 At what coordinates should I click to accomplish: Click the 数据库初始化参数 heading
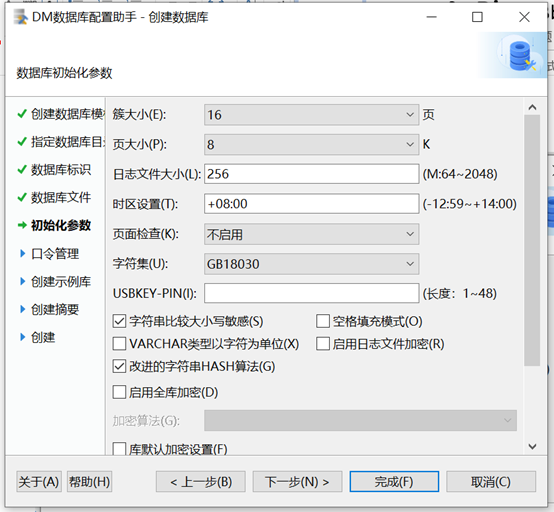(64, 73)
